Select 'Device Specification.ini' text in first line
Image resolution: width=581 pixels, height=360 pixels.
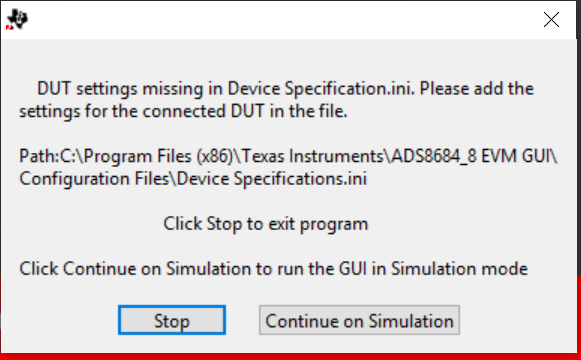321,89
